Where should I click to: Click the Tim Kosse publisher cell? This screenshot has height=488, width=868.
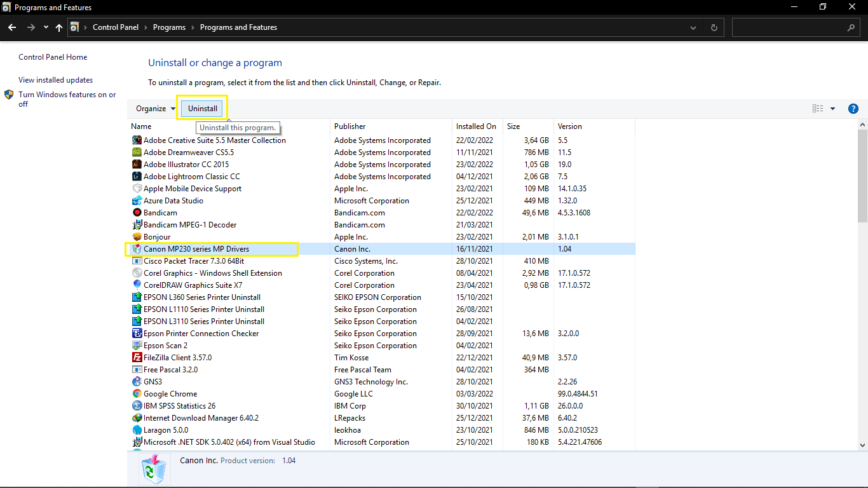(x=351, y=358)
